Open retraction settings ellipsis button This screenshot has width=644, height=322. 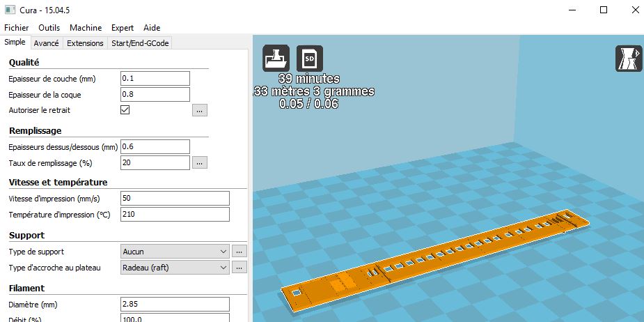click(200, 110)
